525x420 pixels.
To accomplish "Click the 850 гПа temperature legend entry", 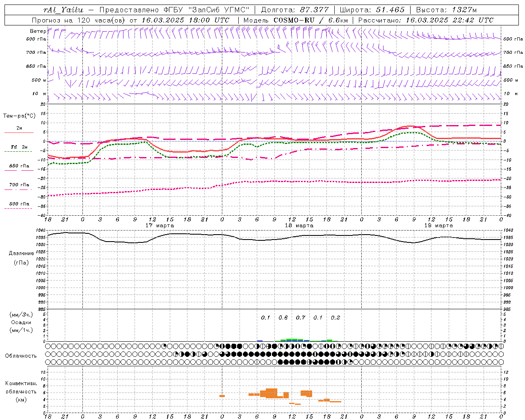I will coord(19,166).
